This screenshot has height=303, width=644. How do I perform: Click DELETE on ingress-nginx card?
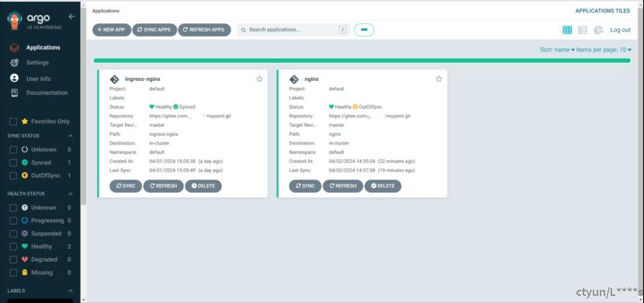(x=203, y=186)
